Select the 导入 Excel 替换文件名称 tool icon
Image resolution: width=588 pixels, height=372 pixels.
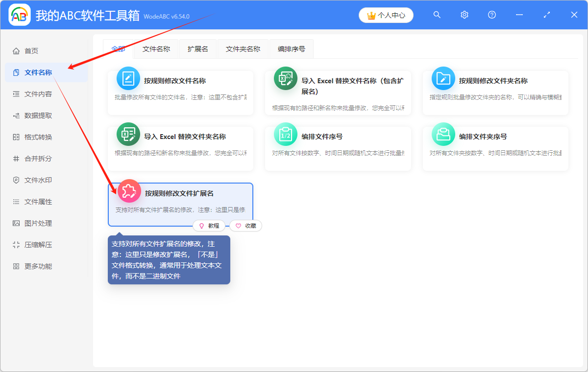click(x=286, y=78)
